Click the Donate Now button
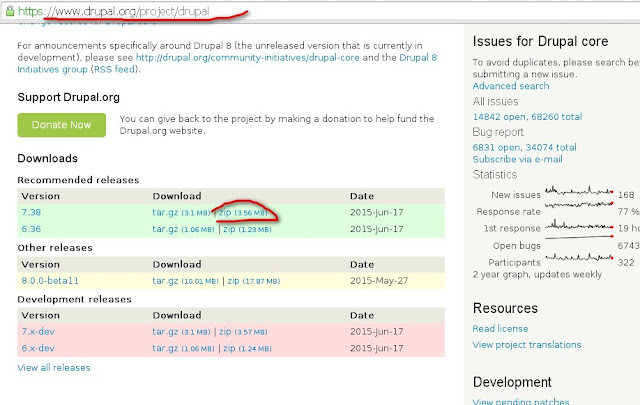Image resolution: width=640 pixels, height=405 pixels. tap(62, 125)
